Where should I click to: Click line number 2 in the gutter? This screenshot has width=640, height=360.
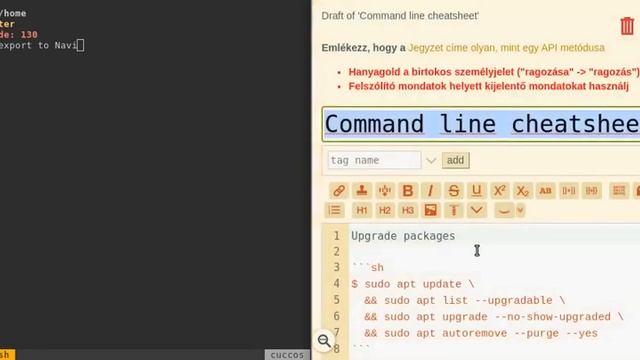(336, 251)
